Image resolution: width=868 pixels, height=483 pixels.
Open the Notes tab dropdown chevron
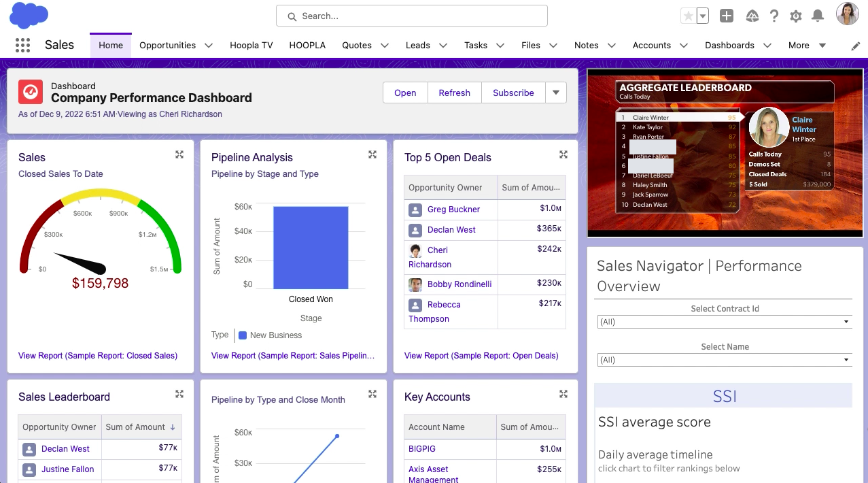coord(612,46)
